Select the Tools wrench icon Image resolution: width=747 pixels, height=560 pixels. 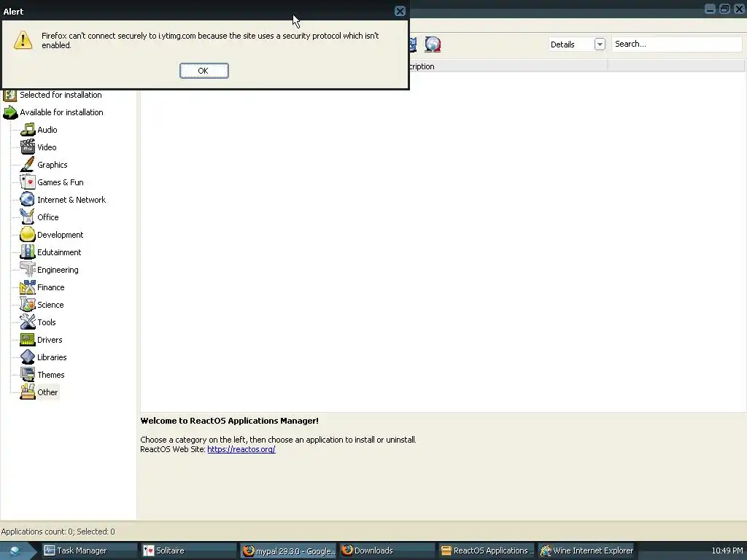click(x=28, y=322)
